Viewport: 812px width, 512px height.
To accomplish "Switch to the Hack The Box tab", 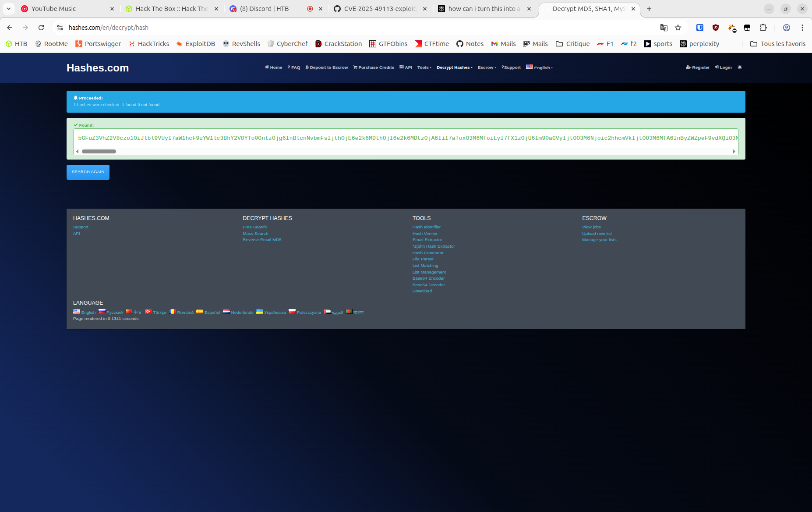I will 172,9.
